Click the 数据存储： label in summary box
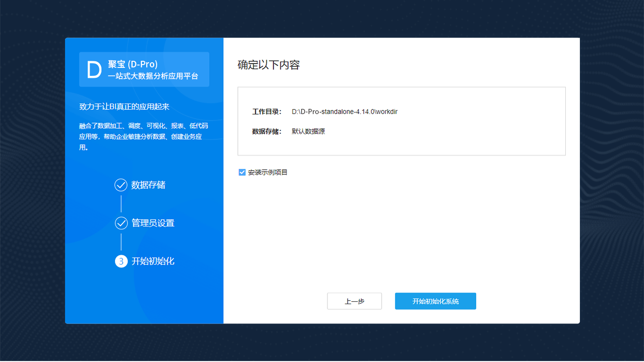 click(267, 132)
